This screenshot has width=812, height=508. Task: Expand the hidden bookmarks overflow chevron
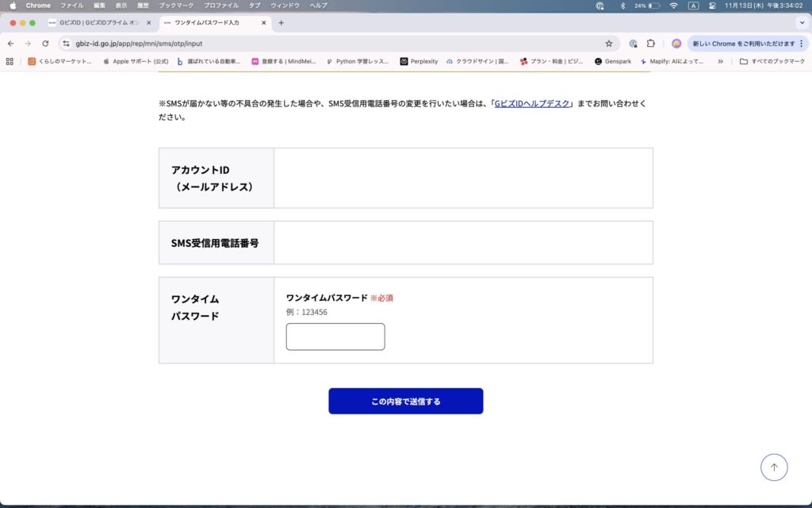[x=720, y=61]
